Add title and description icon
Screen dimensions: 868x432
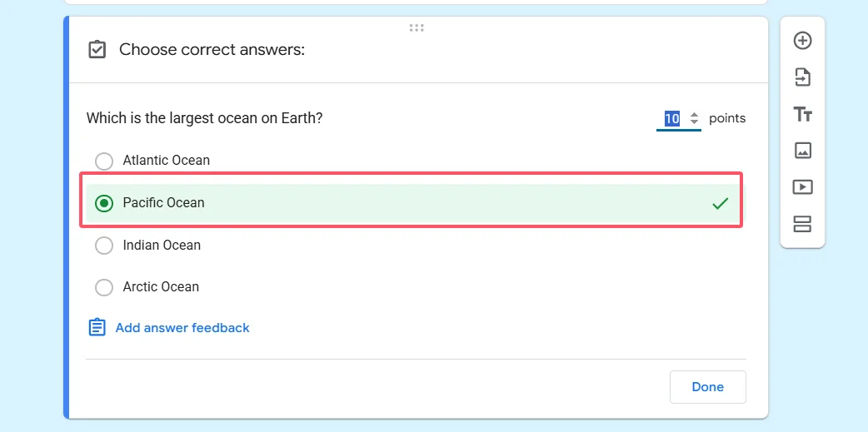tap(802, 114)
